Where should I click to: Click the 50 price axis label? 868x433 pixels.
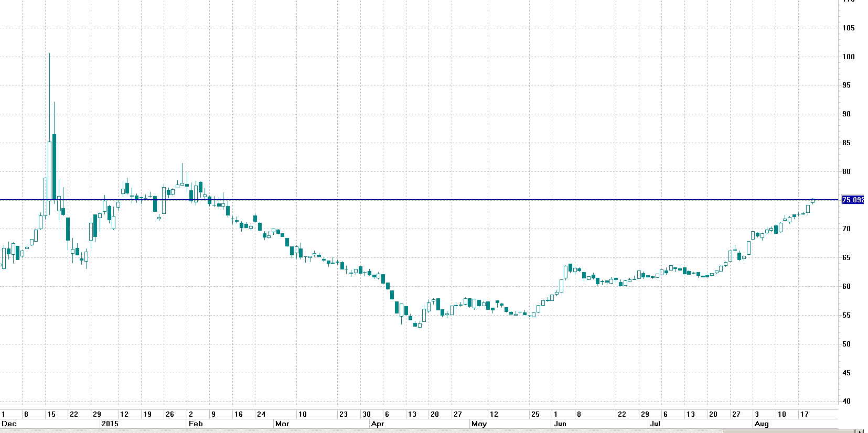tap(846, 344)
